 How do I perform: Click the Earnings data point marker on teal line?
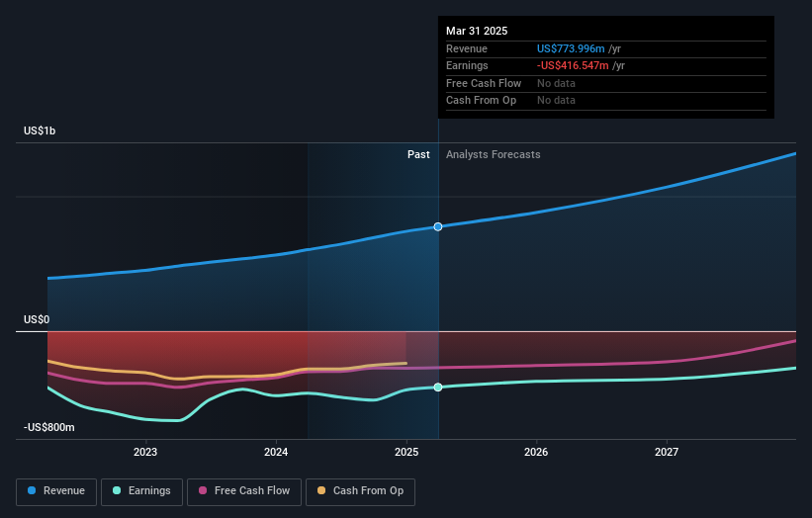point(438,388)
